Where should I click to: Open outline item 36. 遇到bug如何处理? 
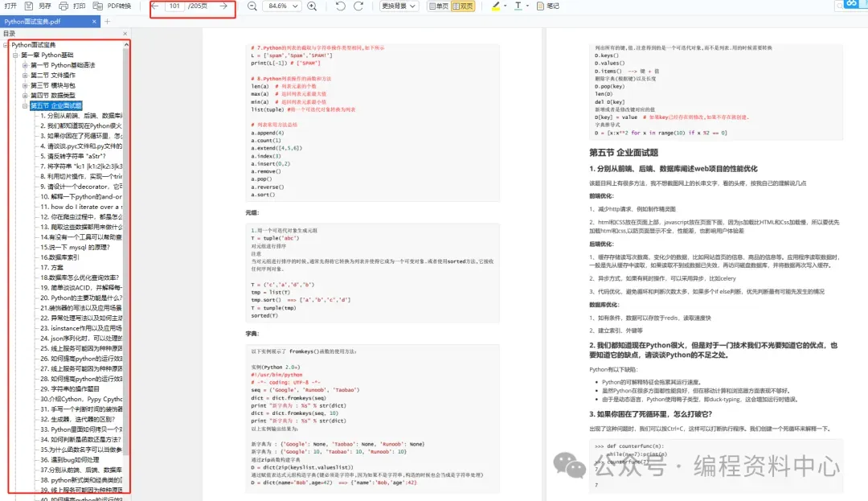69,459
